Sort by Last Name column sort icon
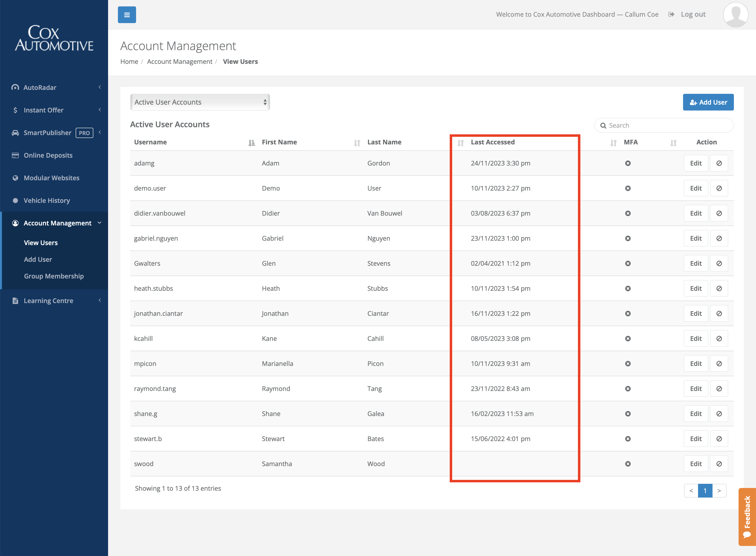 tap(461, 143)
